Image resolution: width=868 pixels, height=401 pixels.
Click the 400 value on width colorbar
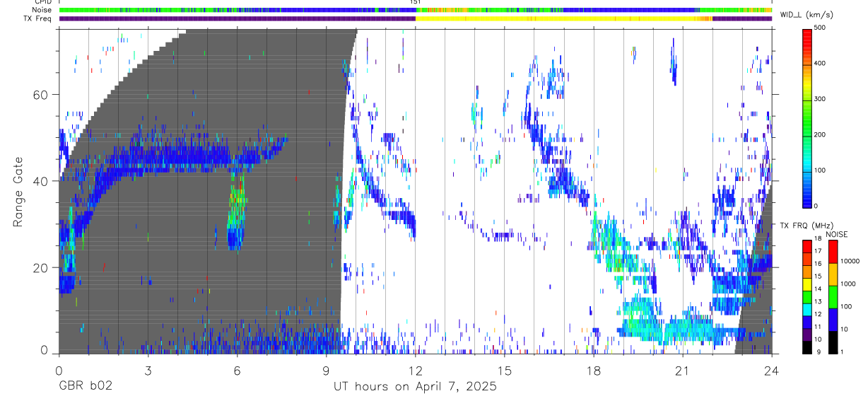tap(821, 64)
